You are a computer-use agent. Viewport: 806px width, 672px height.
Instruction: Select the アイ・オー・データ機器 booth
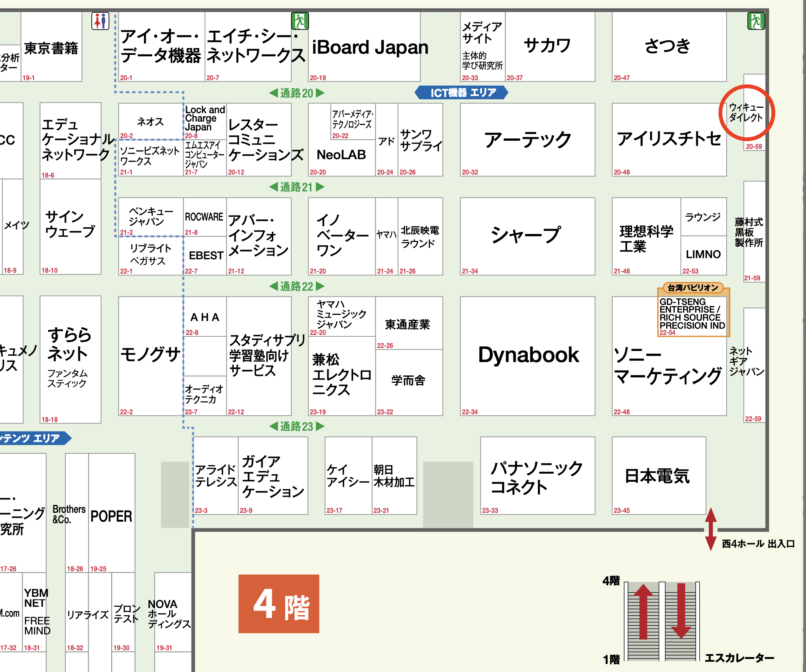[x=162, y=46]
